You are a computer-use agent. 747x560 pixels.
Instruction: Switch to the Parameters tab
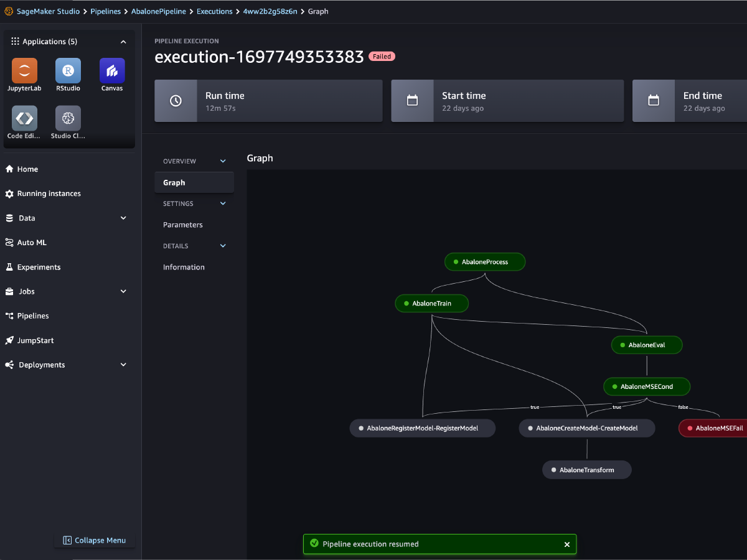183,225
